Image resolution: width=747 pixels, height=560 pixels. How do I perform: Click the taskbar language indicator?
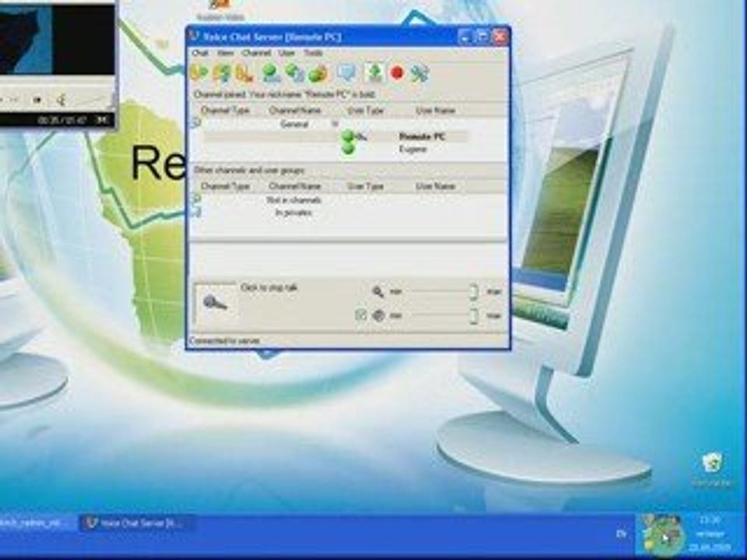click(x=621, y=534)
